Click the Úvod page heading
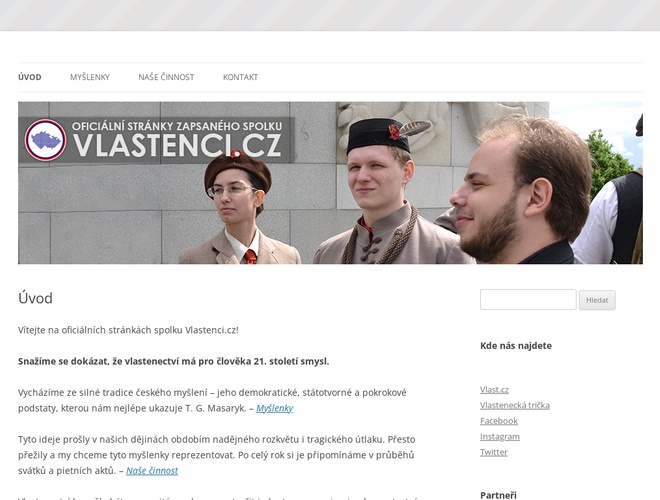 (x=35, y=298)
